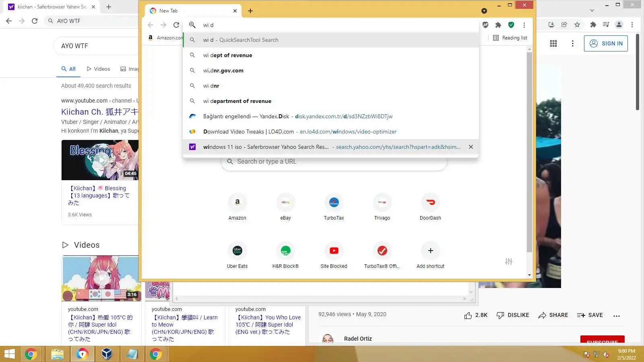644x362 pixels.
Task: Bookmark page with the star icon
Action: coord(577,25)
